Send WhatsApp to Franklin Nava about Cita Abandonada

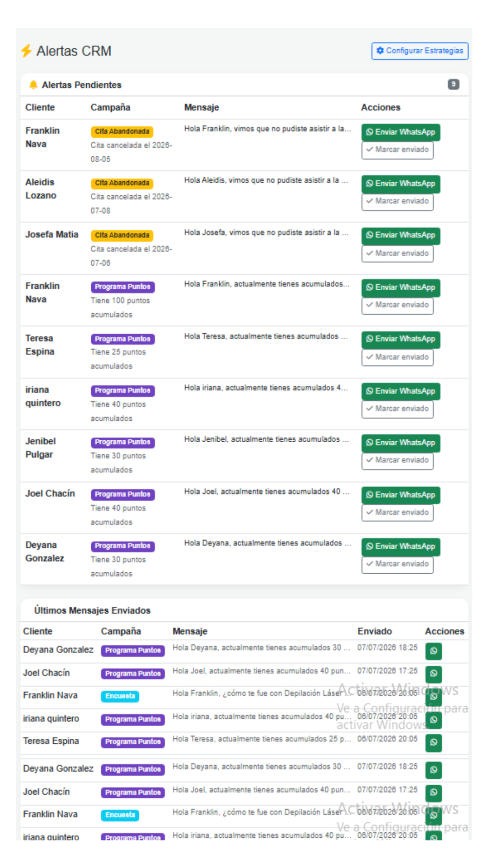pyautogui.click(x=401, y=132)
